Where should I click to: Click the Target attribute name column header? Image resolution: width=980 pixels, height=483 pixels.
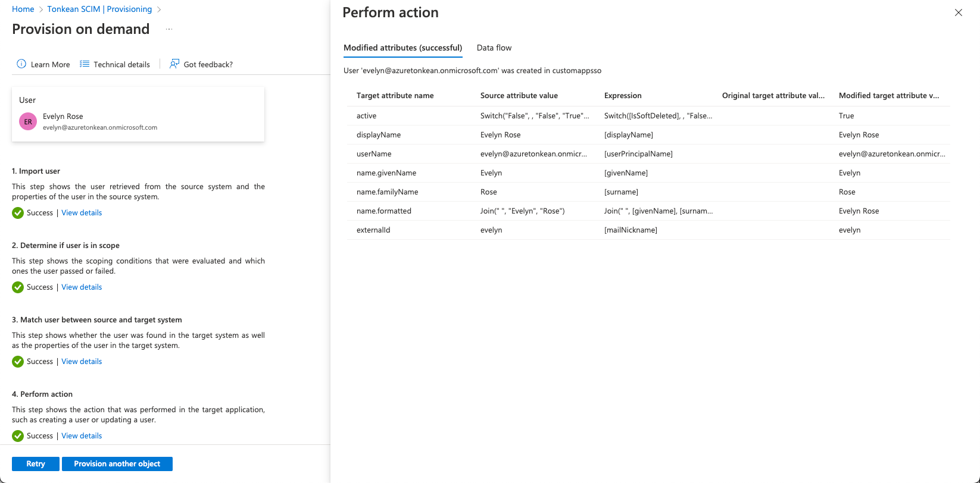coord(395,95)
